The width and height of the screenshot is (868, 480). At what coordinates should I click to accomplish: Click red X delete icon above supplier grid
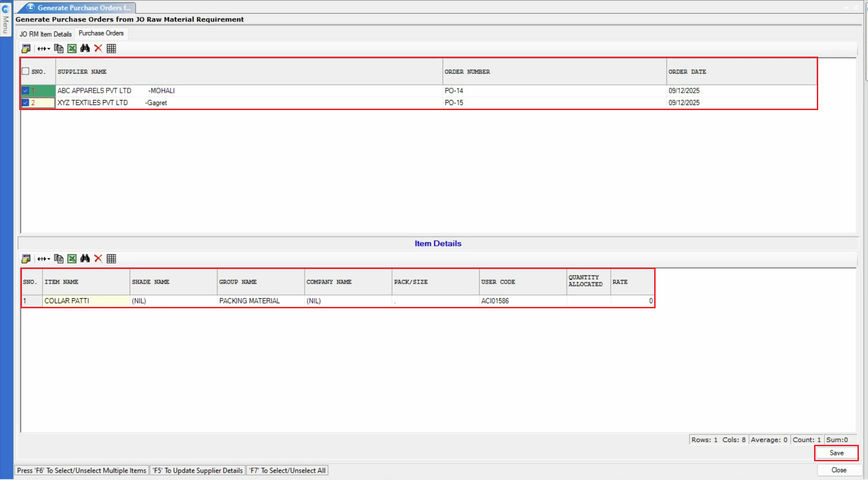coord(98,48)
